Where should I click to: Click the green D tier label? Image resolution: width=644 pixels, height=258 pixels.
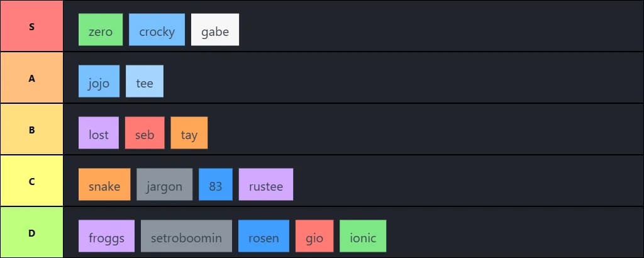pos(31,233)
